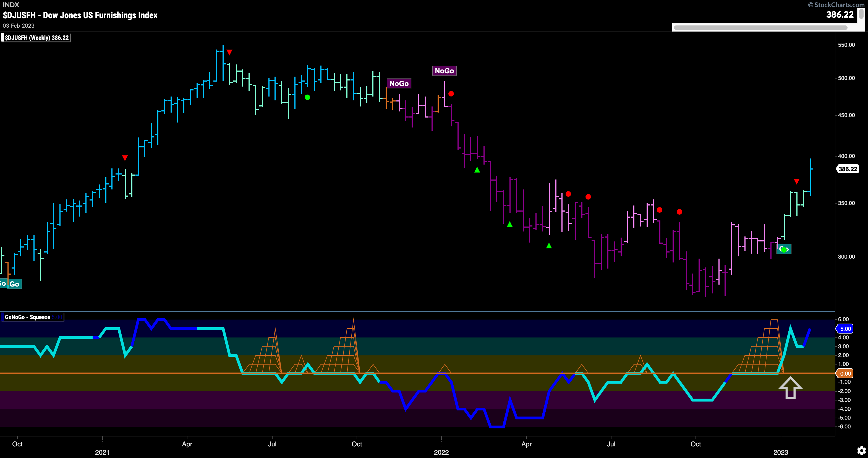Click the green Go signal marker near 2023
The image size is (868, 458).
pyautogui.click(x=784, y=249)
